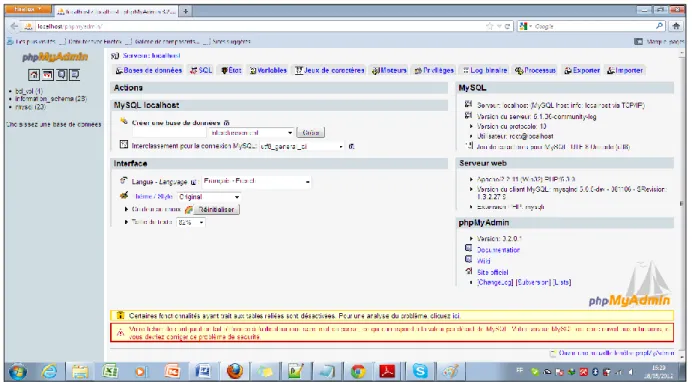Image resolution: width=692 pixels, height=382 pixels.
Task: Click the Home icon under the phpMyAdmin logo
Action: point(34,75)
